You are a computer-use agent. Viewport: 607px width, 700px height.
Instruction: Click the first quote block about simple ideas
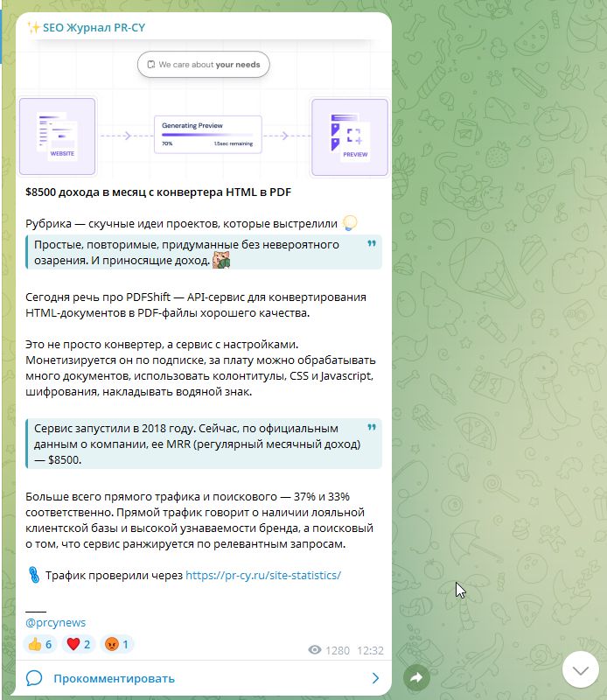[x=204, y=252]
